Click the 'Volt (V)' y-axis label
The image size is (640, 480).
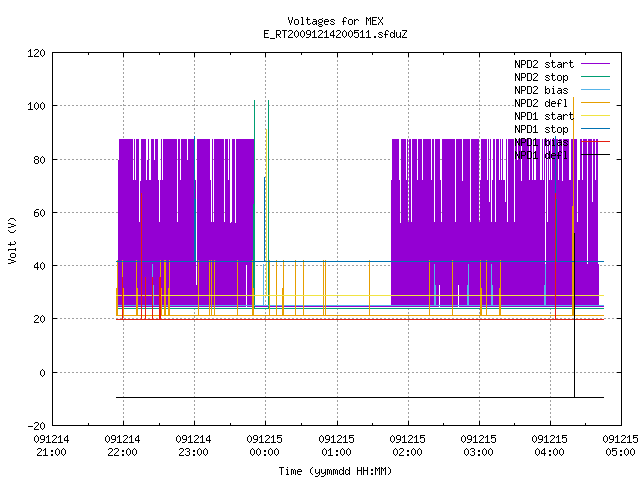(x=12, y=240)
